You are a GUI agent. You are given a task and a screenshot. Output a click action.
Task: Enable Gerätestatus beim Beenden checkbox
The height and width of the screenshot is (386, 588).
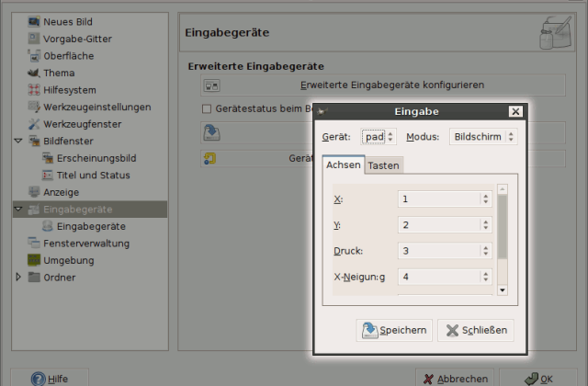coord(207,108)
